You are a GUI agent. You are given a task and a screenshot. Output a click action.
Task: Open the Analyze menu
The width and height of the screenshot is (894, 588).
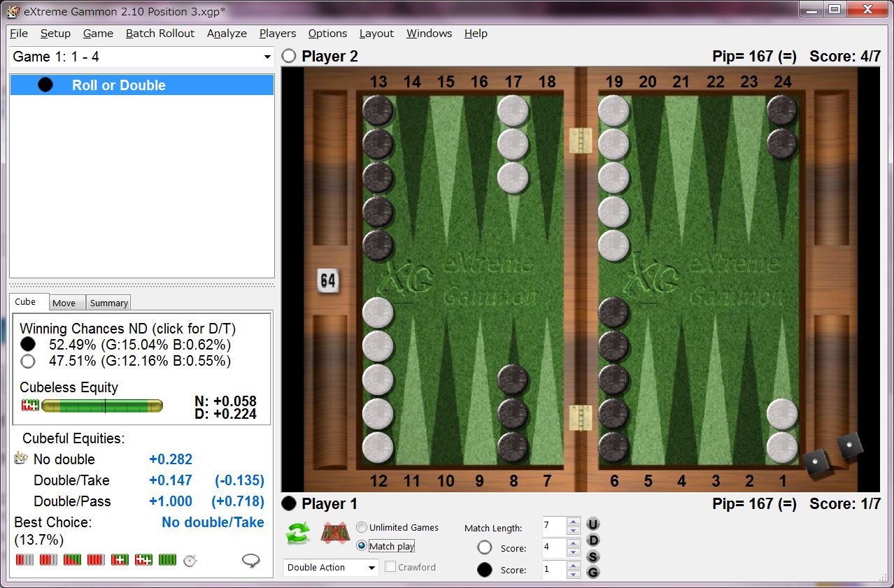[x=227, y=33]
